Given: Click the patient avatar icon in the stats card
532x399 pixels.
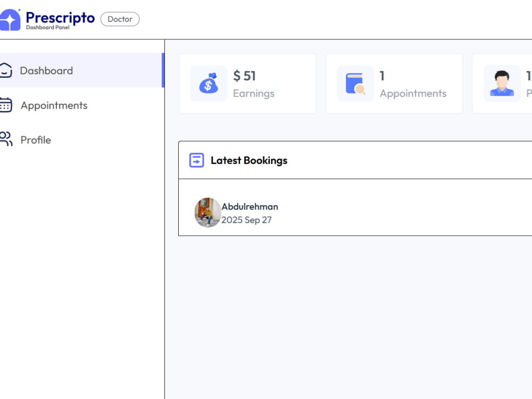Looking at the screenshot, I should [x=502, y=84].
